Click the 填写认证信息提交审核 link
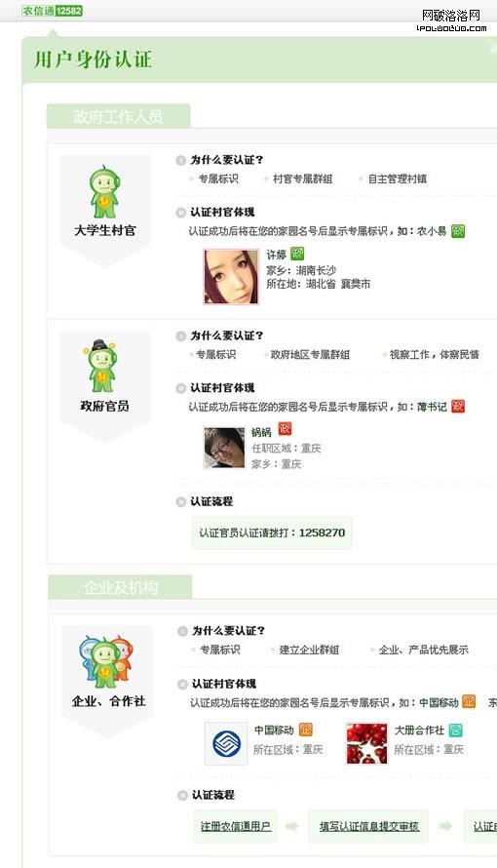 tap(368, 826)
